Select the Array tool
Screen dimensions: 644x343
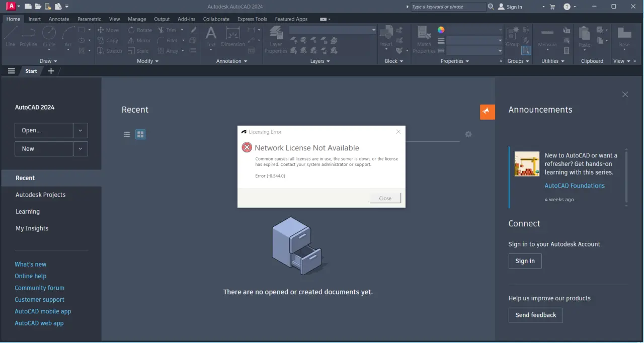168,51
